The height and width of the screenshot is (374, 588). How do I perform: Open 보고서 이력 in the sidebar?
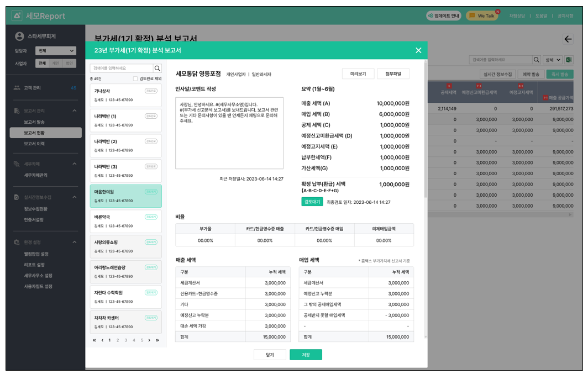pyautogui.click(x=34, y=144)
